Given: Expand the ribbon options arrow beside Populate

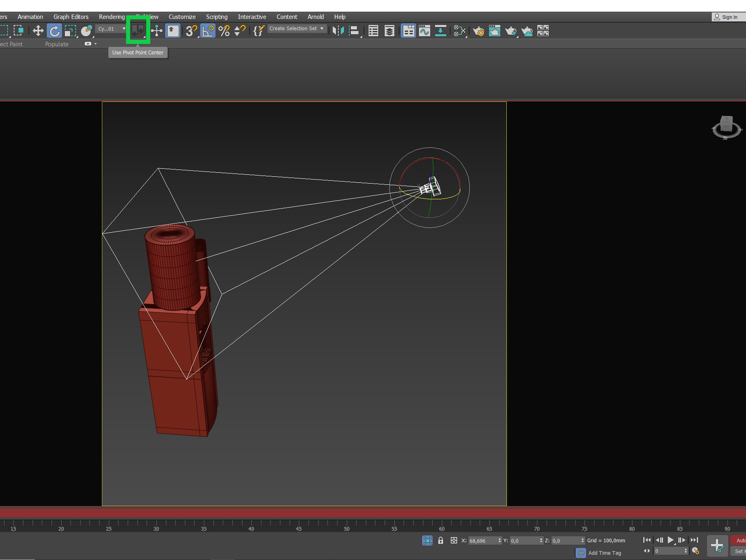Looking at the screenshot, I should 95,44.
